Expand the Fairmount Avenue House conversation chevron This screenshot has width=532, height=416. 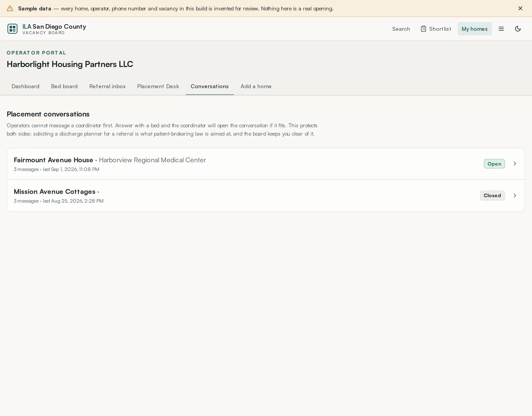tap(515, 164)
